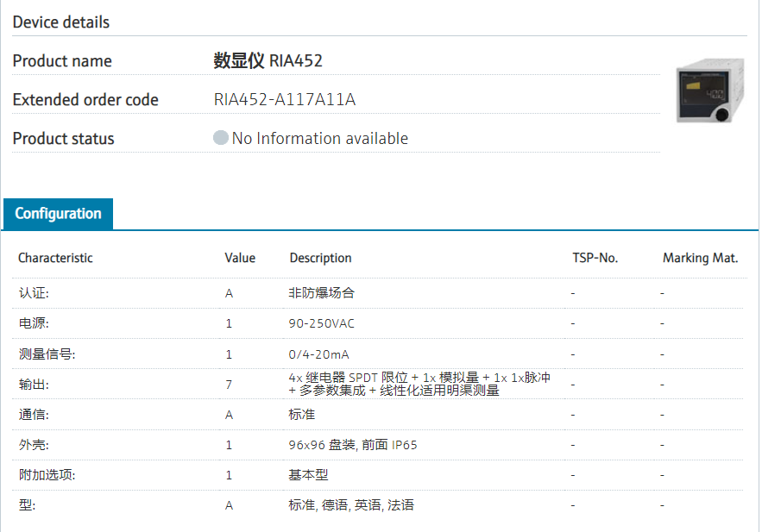
Task: Click the gray product status indicator icon
Action: point(221,138)
